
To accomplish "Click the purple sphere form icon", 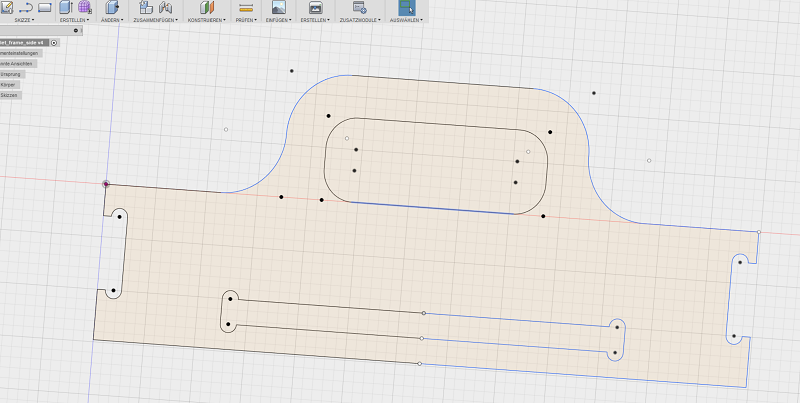I will [84, 7].
